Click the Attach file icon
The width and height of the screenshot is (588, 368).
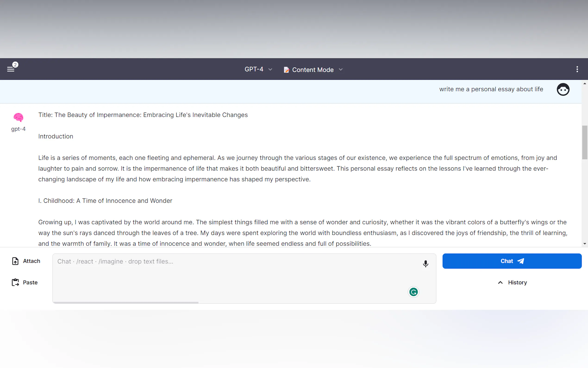click(x=15, y=261)
